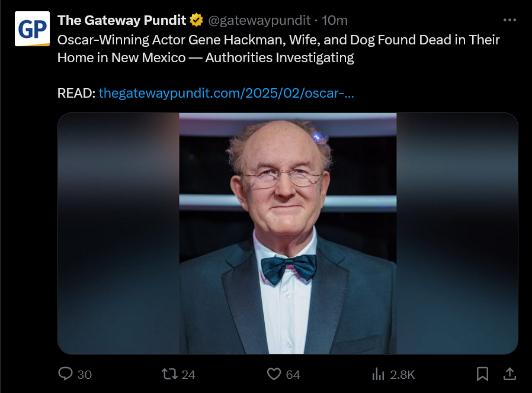Click the reply speech bubble icon
The height and width of the screenshot is (393, 532).
pos(66,374)
